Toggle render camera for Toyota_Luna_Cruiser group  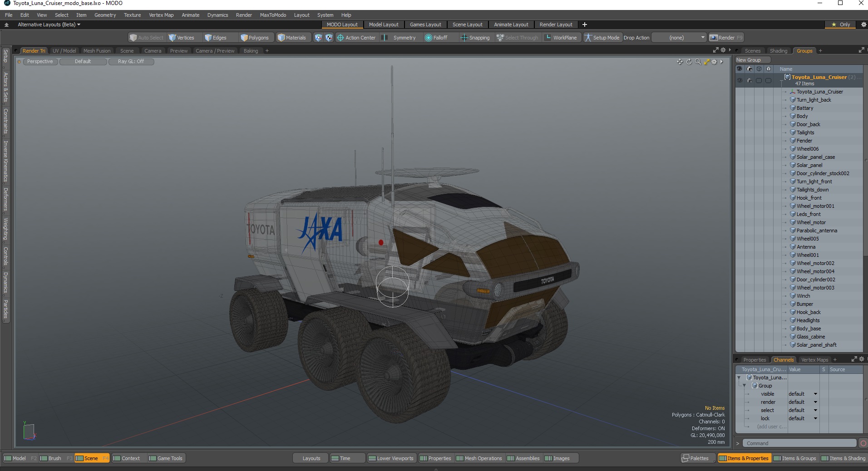[749, 80]
